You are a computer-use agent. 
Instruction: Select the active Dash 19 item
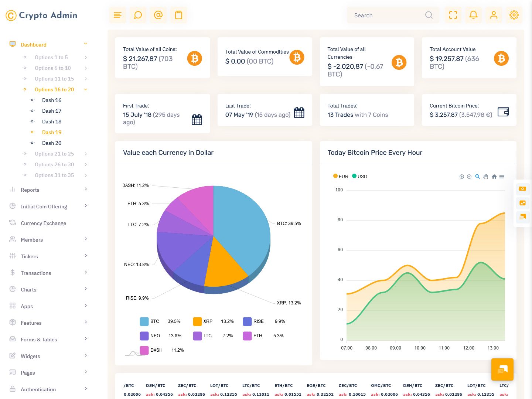(52, 132)
